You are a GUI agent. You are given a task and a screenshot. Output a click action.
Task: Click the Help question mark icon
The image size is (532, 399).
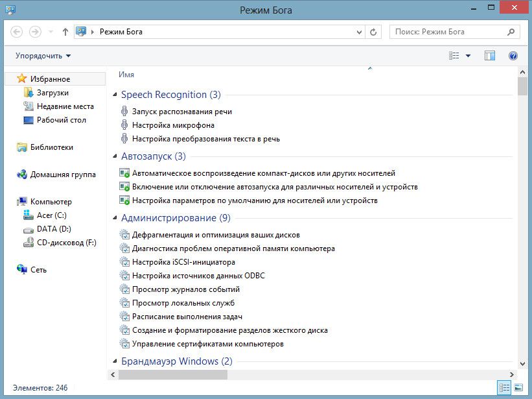coord(513,56)
